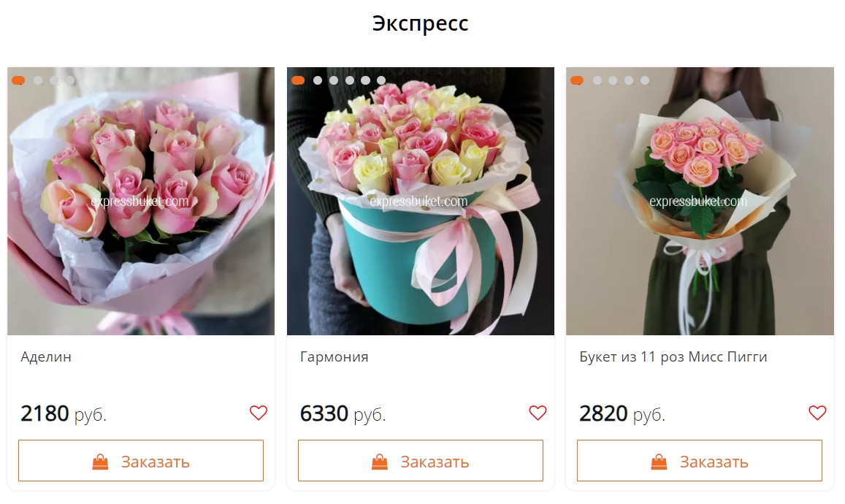This screenshot has height=504, width=845.
Task: Open the Гармония turquoise box photo
Action: [x=421, y=201]
